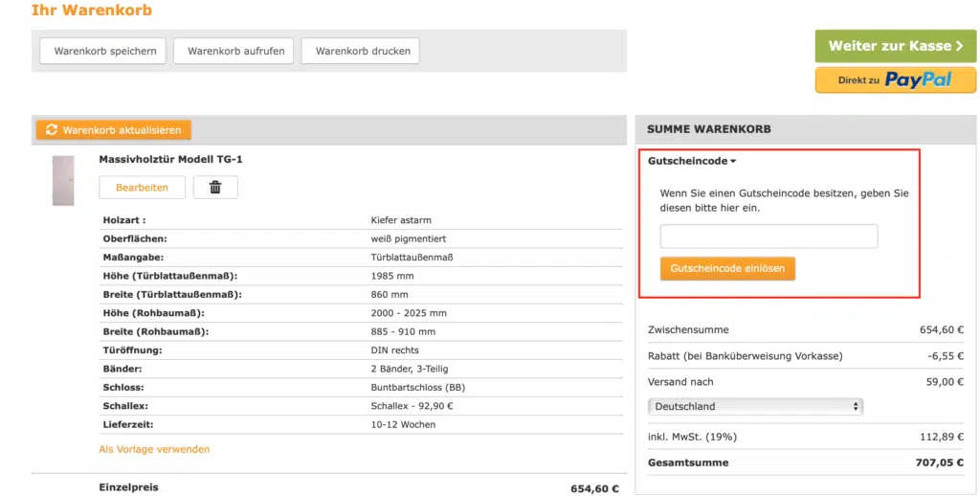This screenshot has width=980, height=496.
Task: Click the refresh icon in Warenkorb aktualisieren
Action: pos(52,129)
